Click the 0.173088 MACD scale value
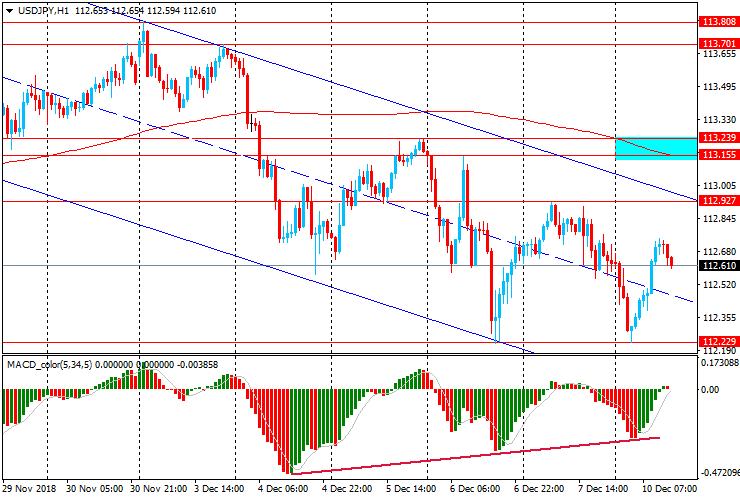This screenshot has width=740, height=500. click(720, 363)
